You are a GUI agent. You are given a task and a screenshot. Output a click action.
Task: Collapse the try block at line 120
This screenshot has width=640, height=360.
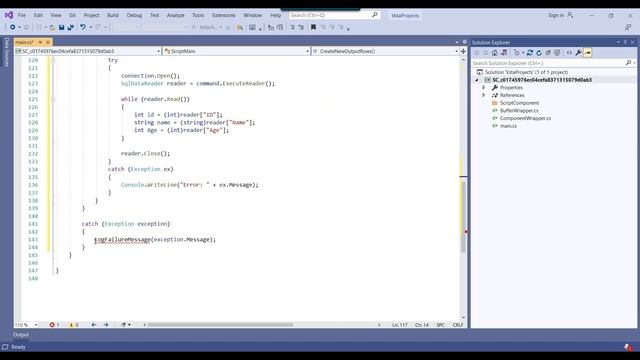point(53,60)
